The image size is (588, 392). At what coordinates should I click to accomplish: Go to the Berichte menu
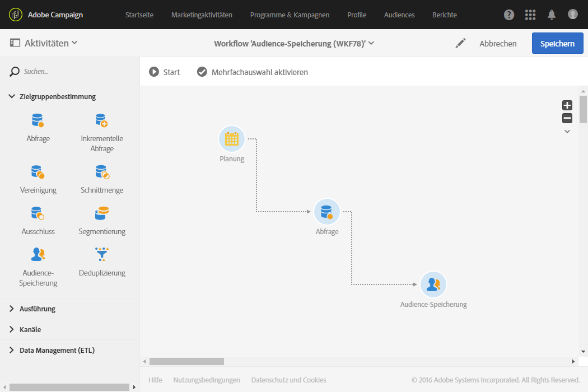coord(444,15)
